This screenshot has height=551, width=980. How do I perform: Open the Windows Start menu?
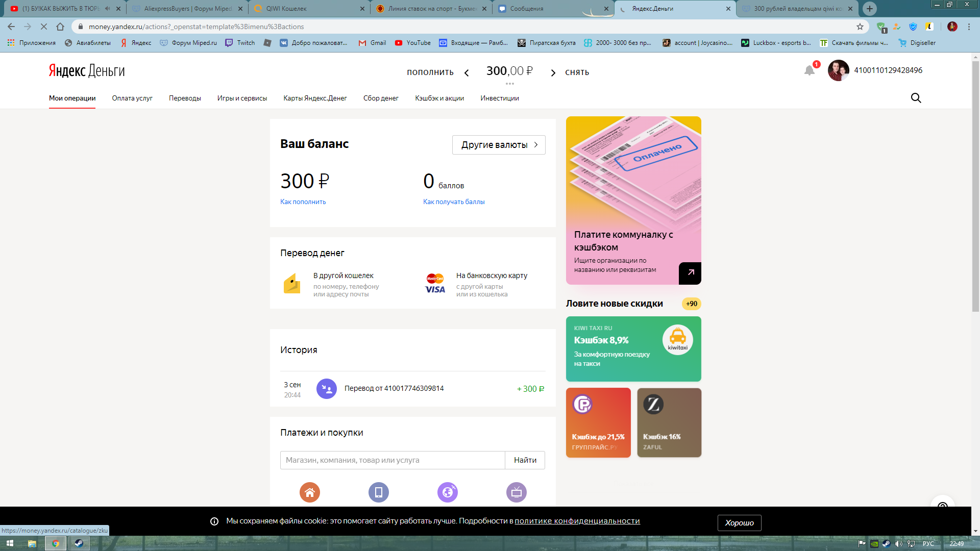pos(10,543)
